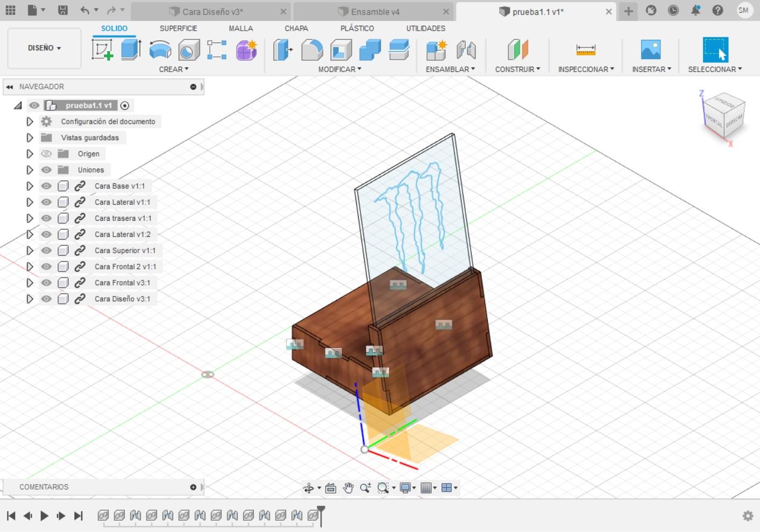Switch to the Ensamble v4 document tab
Screen dimensions: 760x532
pyautogui.click(x=374, y=11)
